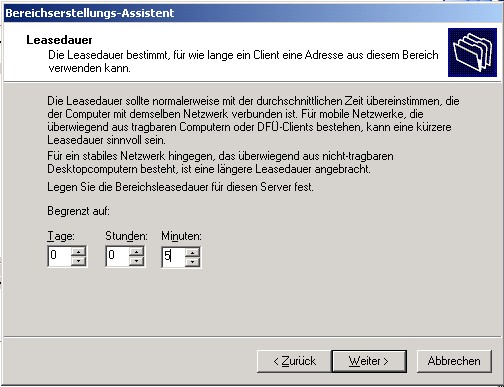Focus the Minuten field containing 5

tap(174, 257)
